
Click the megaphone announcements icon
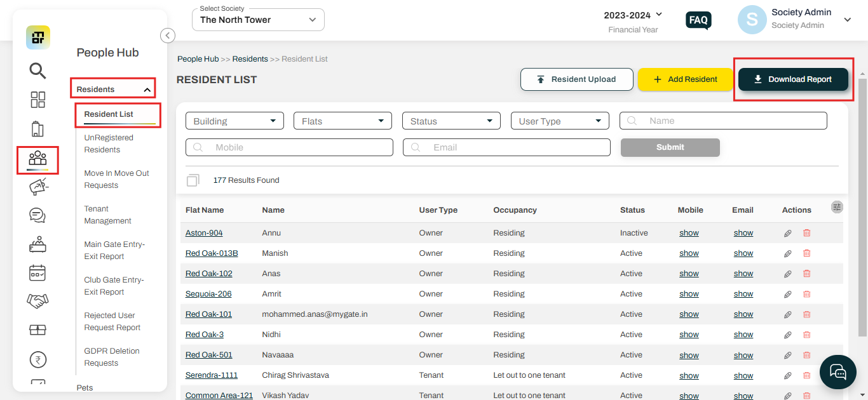(37, 187)
